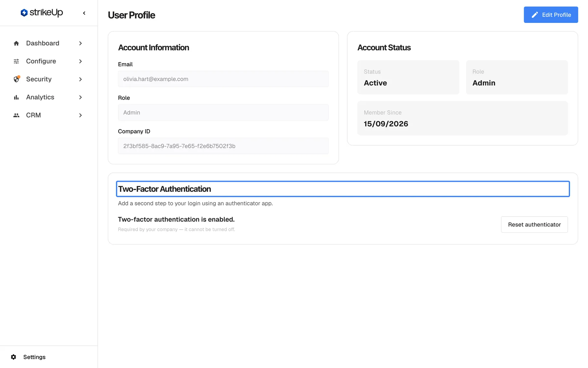The height and width of the screenshot is (368, 588).
Task: Expand the Configure menu chevron
Action: tap(80, 61)
